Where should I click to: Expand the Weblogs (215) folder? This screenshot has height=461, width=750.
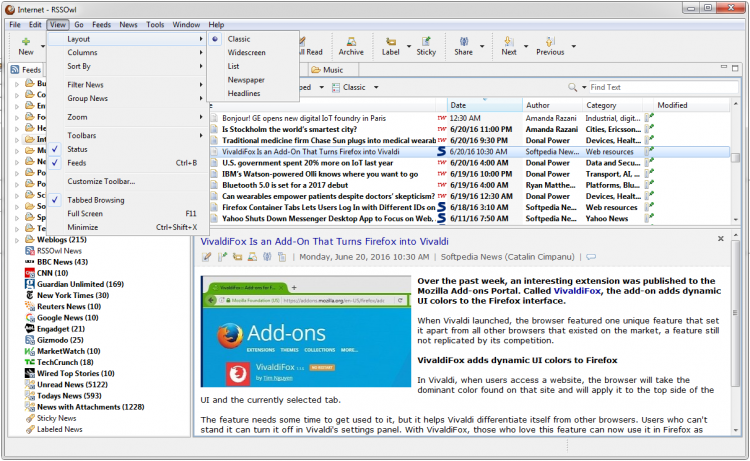tap(17, 240)
